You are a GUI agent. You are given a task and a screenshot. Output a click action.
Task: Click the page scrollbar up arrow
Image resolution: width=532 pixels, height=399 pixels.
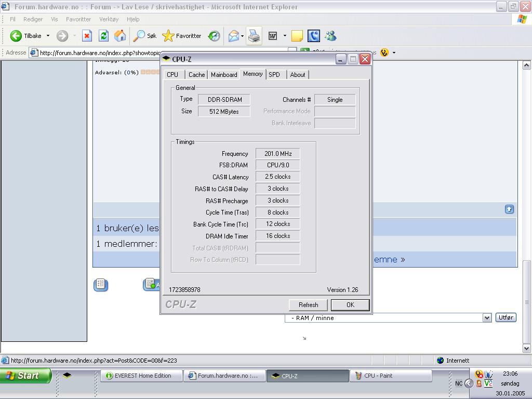click(x=526, y=65)
